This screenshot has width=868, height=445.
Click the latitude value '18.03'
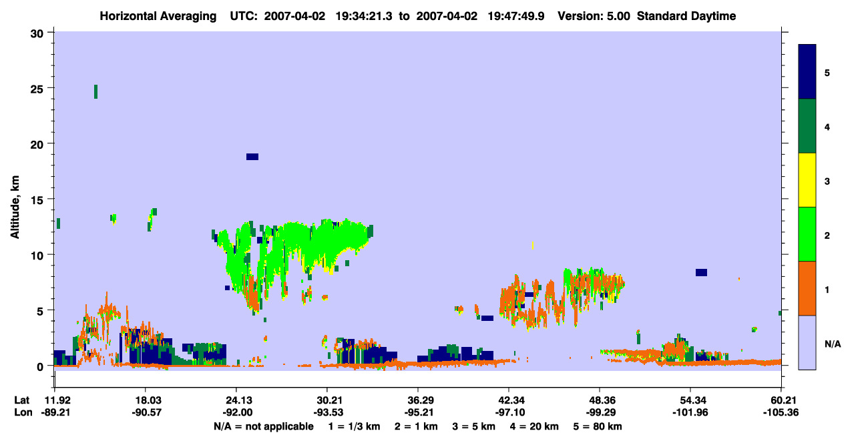[146, 400]
